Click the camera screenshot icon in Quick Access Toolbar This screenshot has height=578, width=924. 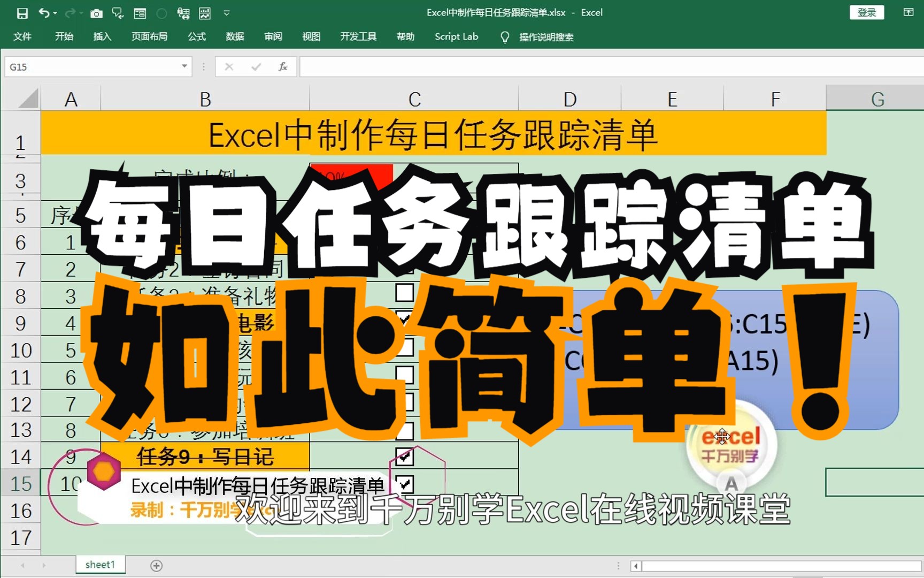tap(96, 13)
